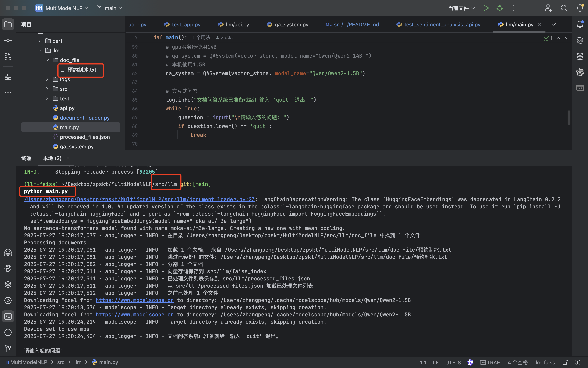Screen dimensions: 588x368
Task: Collapse the doc_file folder
Action: [47, 60]
